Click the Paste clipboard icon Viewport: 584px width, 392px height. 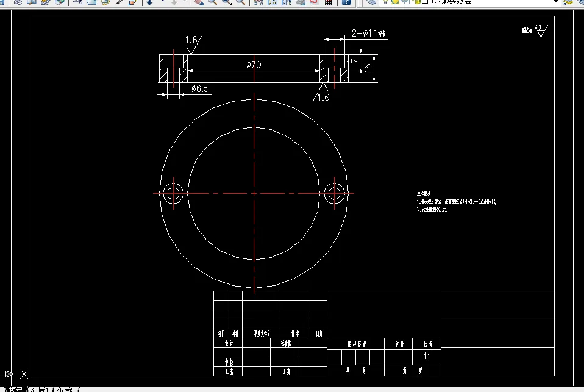coord(105,2)
